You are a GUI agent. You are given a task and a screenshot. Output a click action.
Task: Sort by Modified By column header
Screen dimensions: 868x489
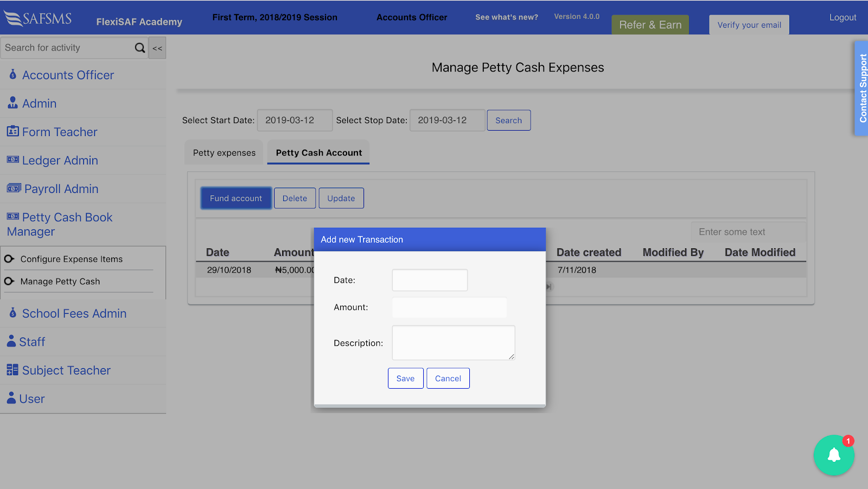(673, 252)
